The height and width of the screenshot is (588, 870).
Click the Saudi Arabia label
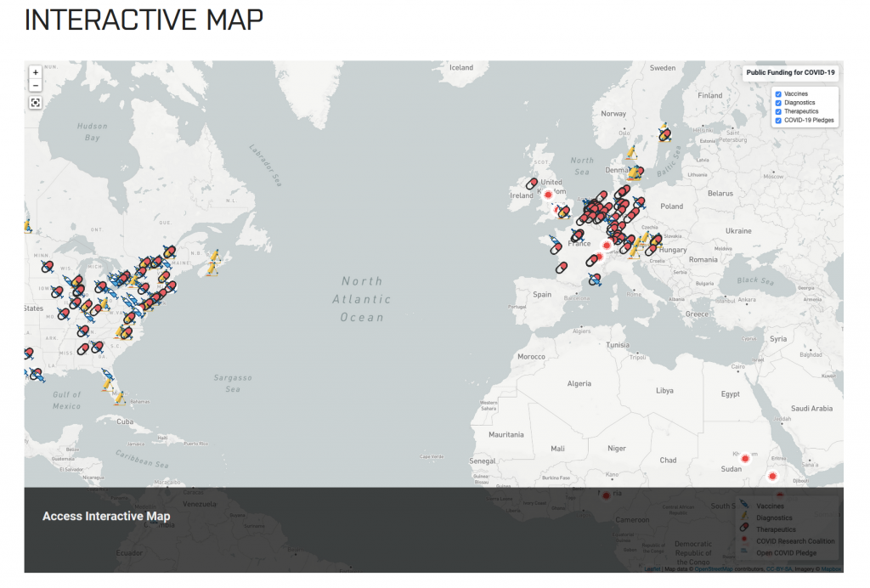[x=811, y=408]
